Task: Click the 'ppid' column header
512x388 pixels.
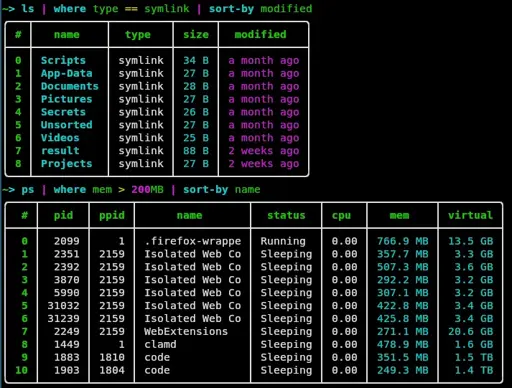Action: point(112,215)
